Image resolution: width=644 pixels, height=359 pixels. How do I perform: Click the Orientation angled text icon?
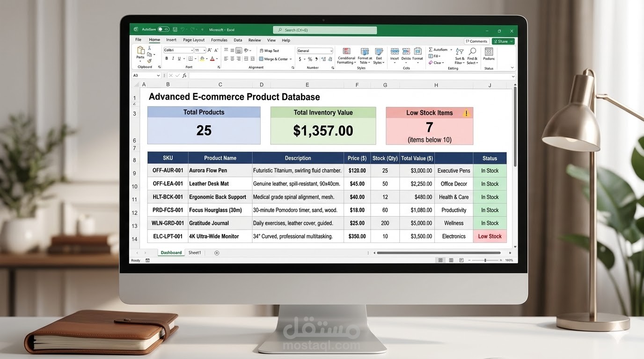point(246,50)
